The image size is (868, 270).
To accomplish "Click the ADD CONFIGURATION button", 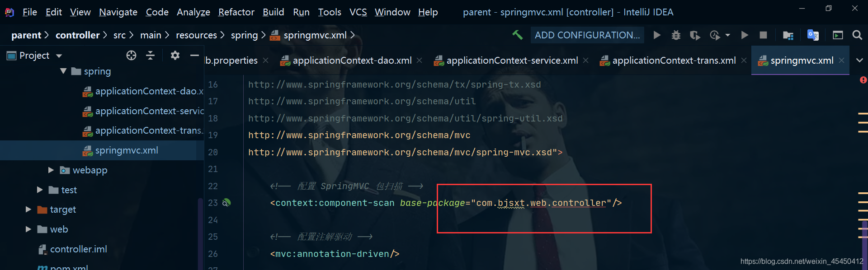I will [587, 35].
